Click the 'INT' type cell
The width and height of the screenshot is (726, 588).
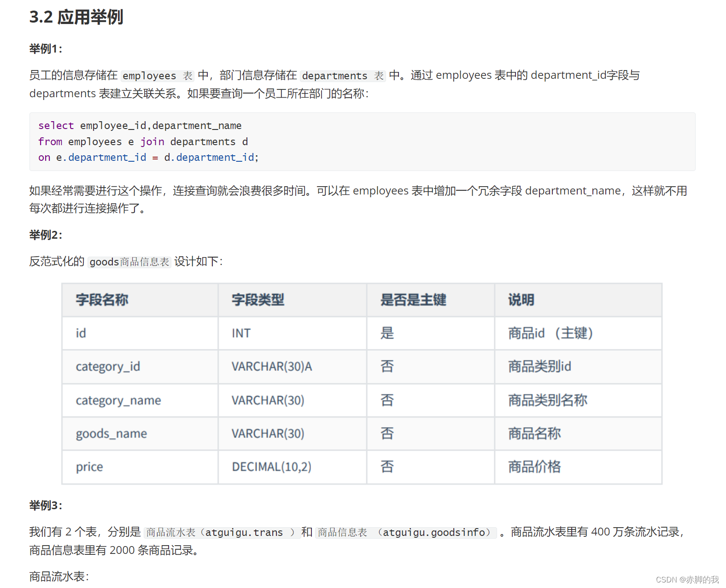point(293,333)
